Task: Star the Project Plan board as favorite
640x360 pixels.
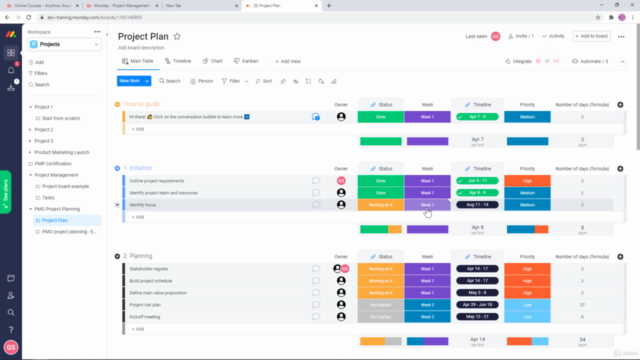Action: point(177,36)
